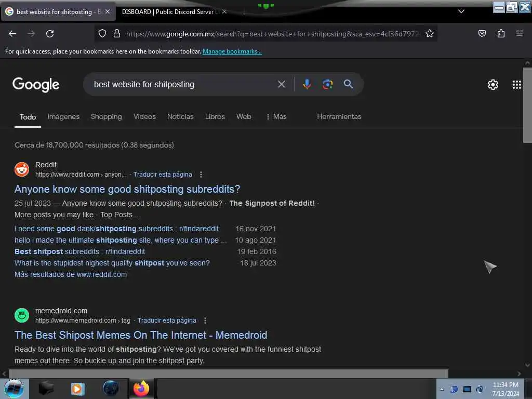The width and height of the screenshot is (532, 399).
Task: Click the vertical page scrollbar thumb
Action: coord(527,105)
